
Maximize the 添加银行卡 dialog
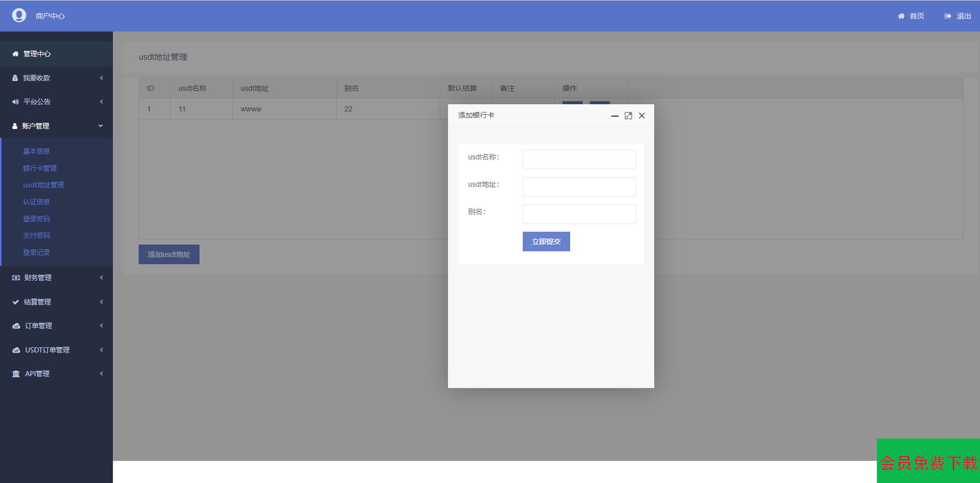(x=628, y=116)
